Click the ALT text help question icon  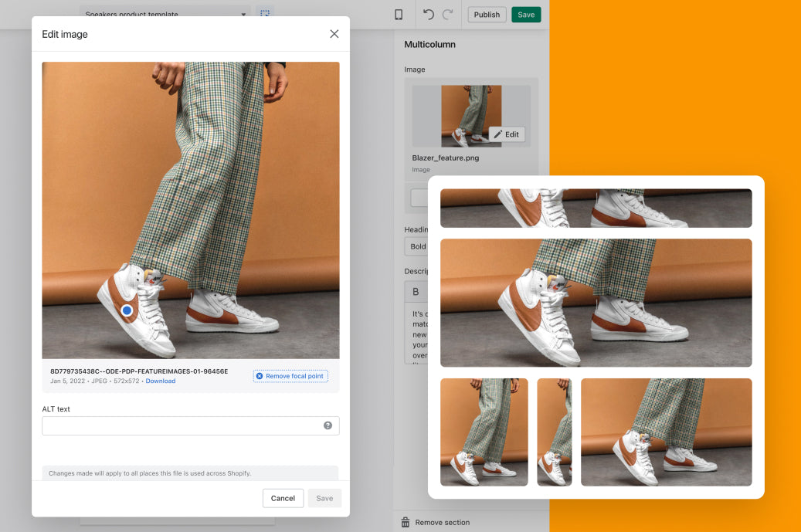pos(328,425)
